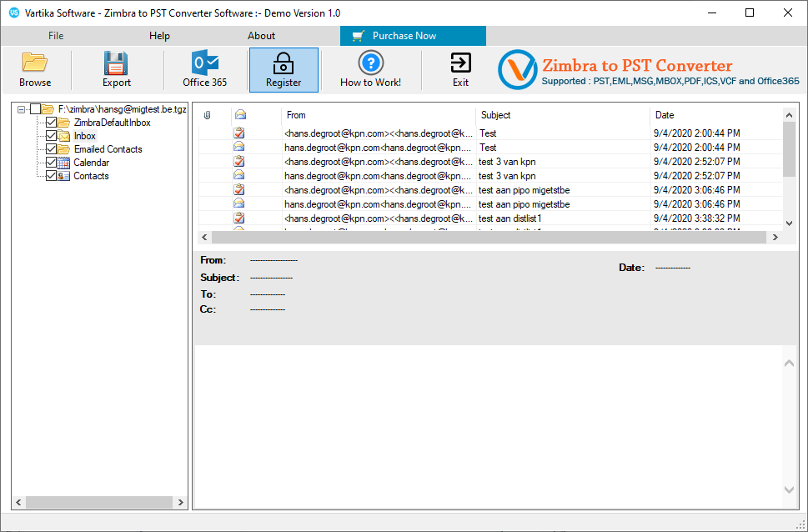Click the message list right scroll arrow
Viewport: 808px width, 532px height.
point(775,237)
